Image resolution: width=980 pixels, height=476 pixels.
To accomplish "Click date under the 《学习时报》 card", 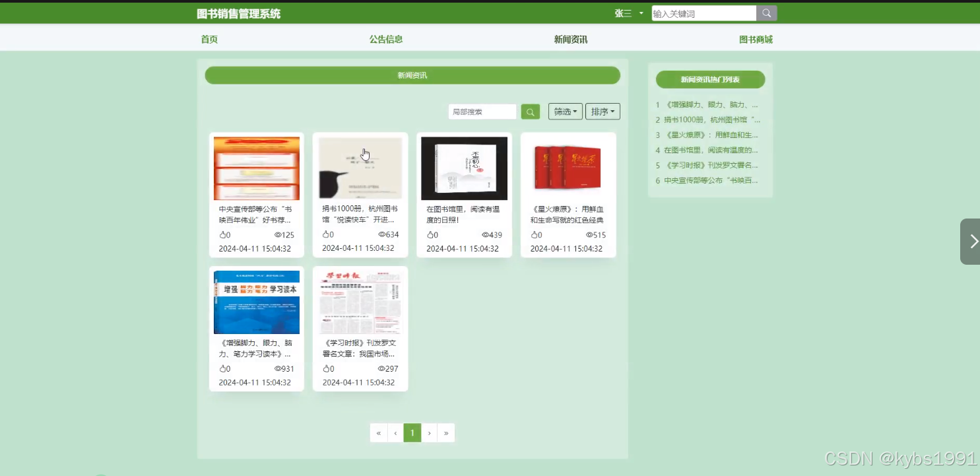I will coord(358,382).
